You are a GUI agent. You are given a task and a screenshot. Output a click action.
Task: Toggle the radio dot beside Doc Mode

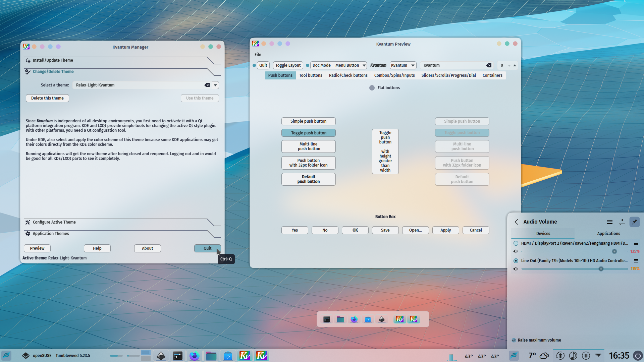308,65
